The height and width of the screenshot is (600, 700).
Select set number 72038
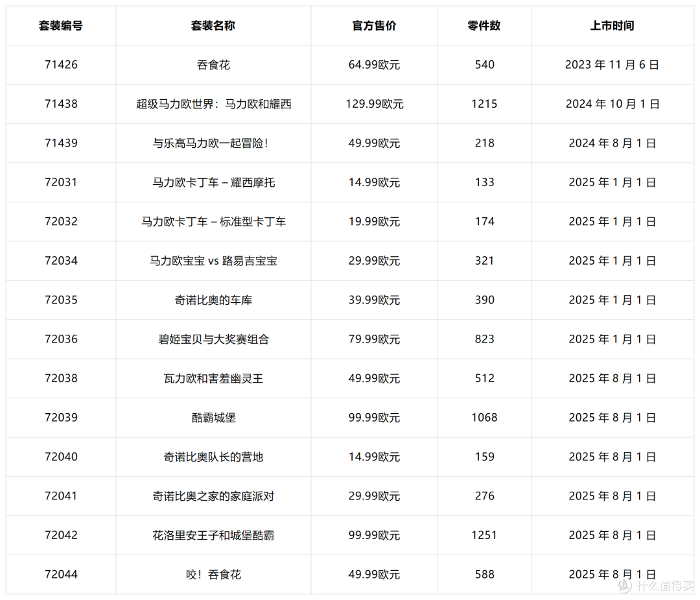pos(61,379)
